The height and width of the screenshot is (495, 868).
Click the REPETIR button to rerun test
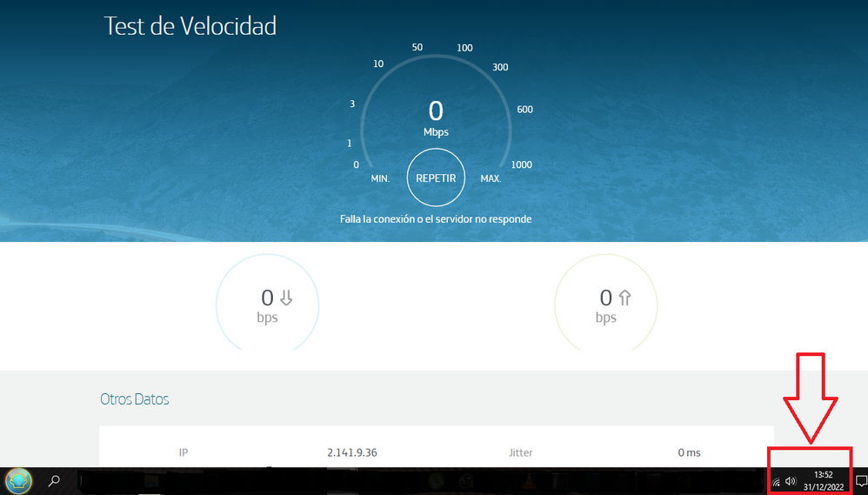pos(436,177)
